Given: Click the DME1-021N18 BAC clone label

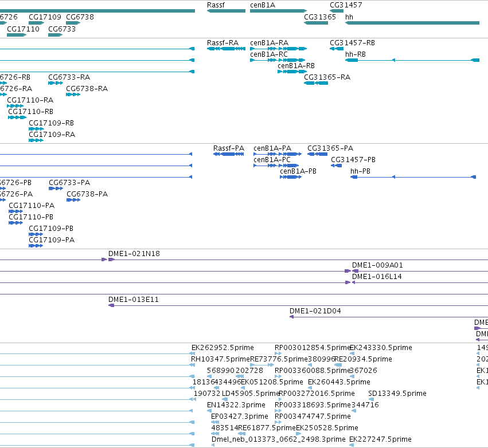Looking at the screenshot, I should (x=134, y=254).
